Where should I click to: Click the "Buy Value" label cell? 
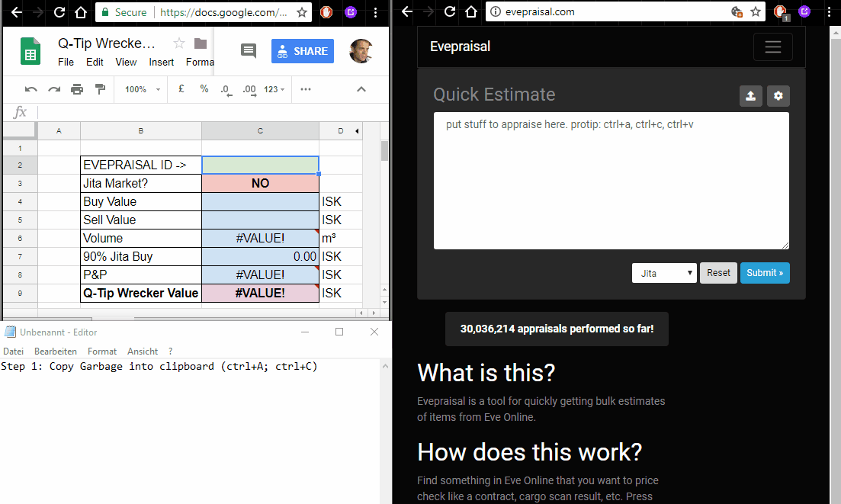(141, 201)
